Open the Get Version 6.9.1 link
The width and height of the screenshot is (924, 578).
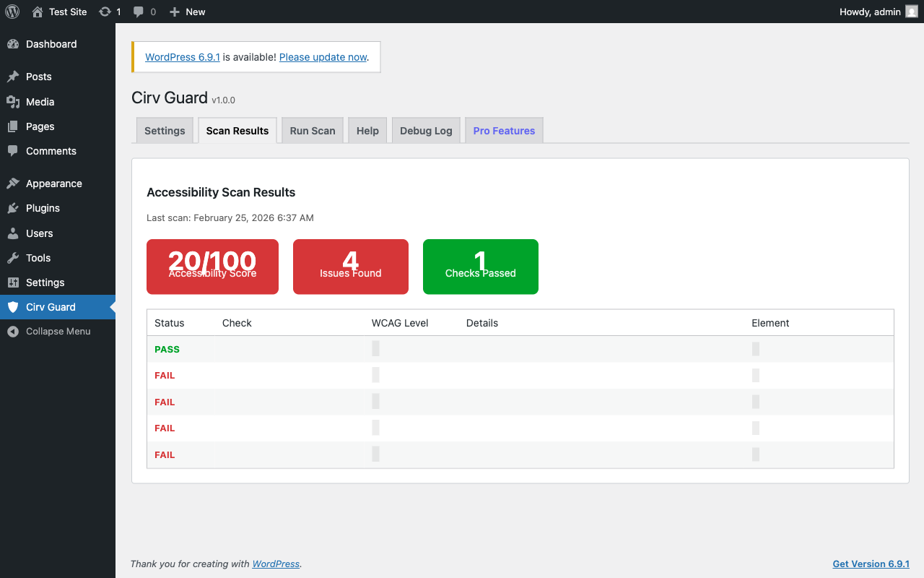click(x=871, y=564)
